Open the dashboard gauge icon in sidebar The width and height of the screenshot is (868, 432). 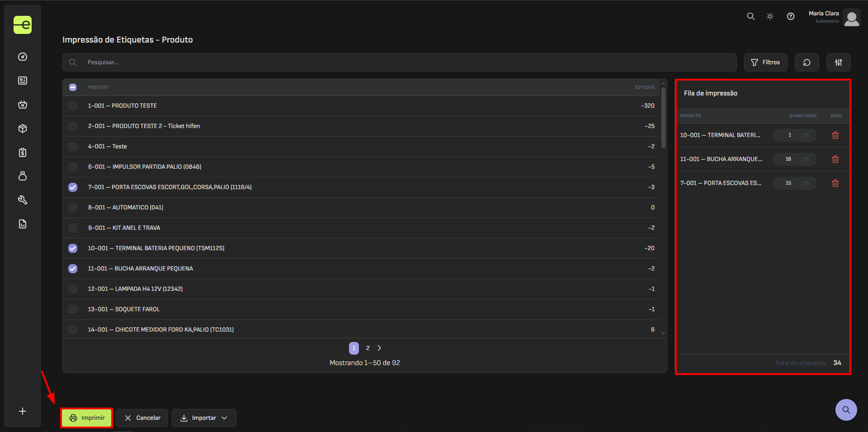point(23,57)
